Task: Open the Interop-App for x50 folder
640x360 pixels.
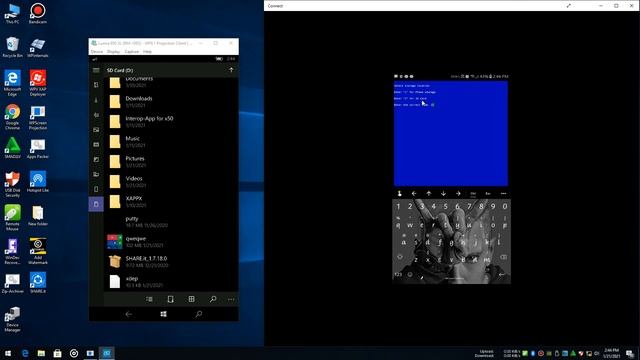Action: pyautogui.click(x=171, y=122)
